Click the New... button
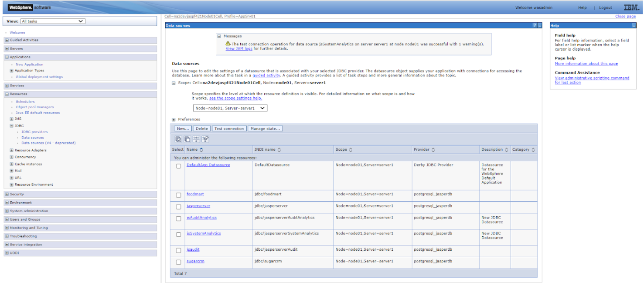 click(x=183, y=129)
